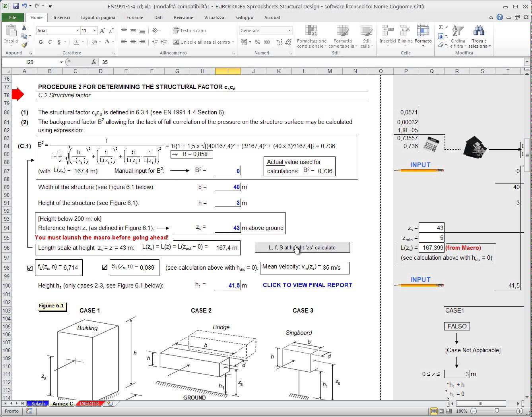Click the Format Painter brush icon
The height and width of the screenshot is (417, 532).
point(24,45)
